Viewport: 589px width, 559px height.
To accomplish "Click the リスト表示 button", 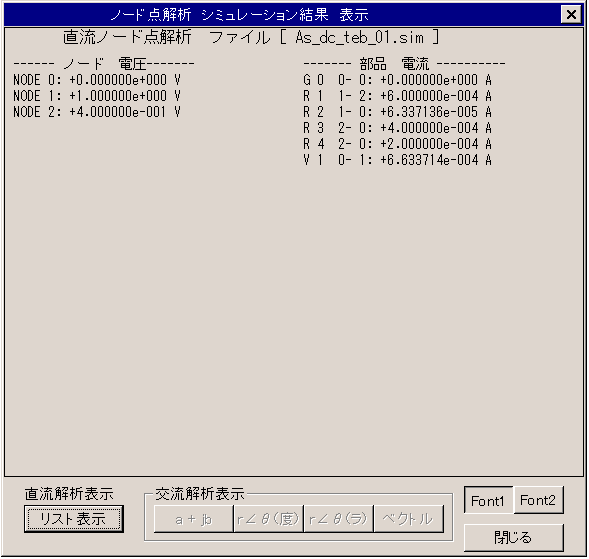I will point(74,519).
